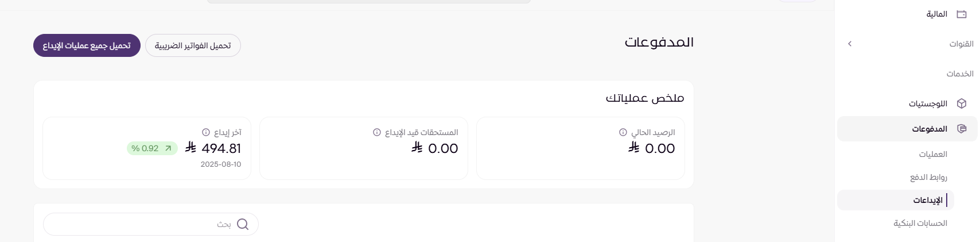
Task: Click the المالية sidebar label
Action: tap(936, 14)
